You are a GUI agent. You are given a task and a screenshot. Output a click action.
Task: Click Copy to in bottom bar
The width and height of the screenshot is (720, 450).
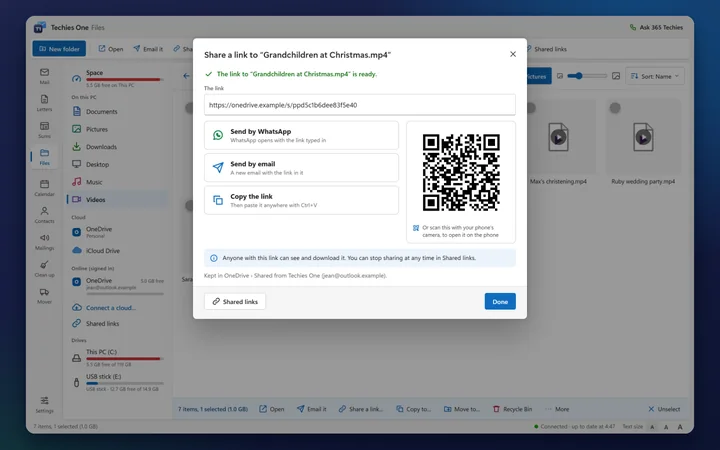pos(413,409)
